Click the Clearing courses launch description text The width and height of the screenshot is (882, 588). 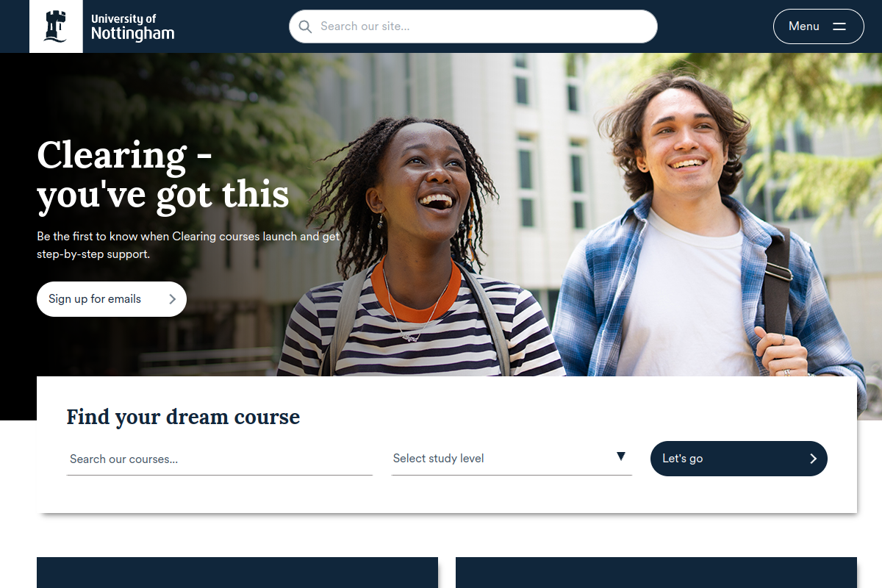pos(188,245)
